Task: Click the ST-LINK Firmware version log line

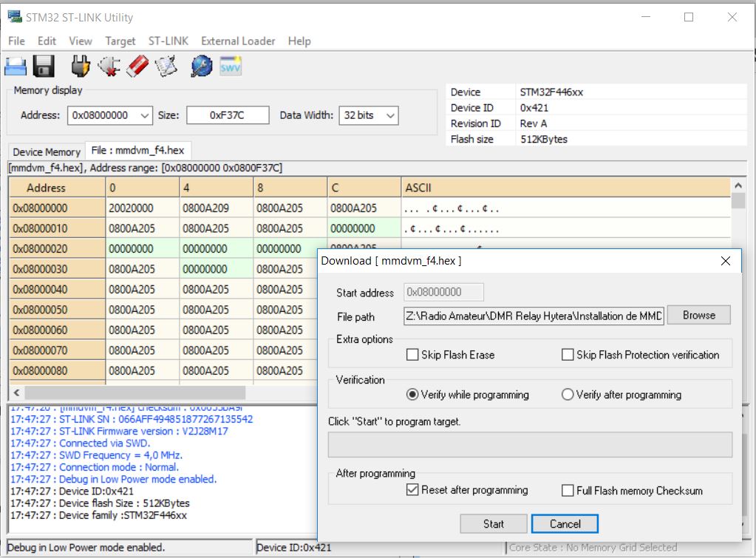Action: click(x=119, y=431)
